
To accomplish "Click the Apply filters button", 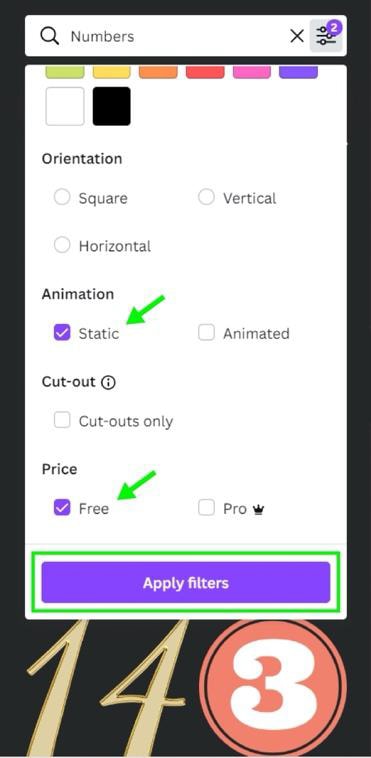I will (x=186, y=583).
